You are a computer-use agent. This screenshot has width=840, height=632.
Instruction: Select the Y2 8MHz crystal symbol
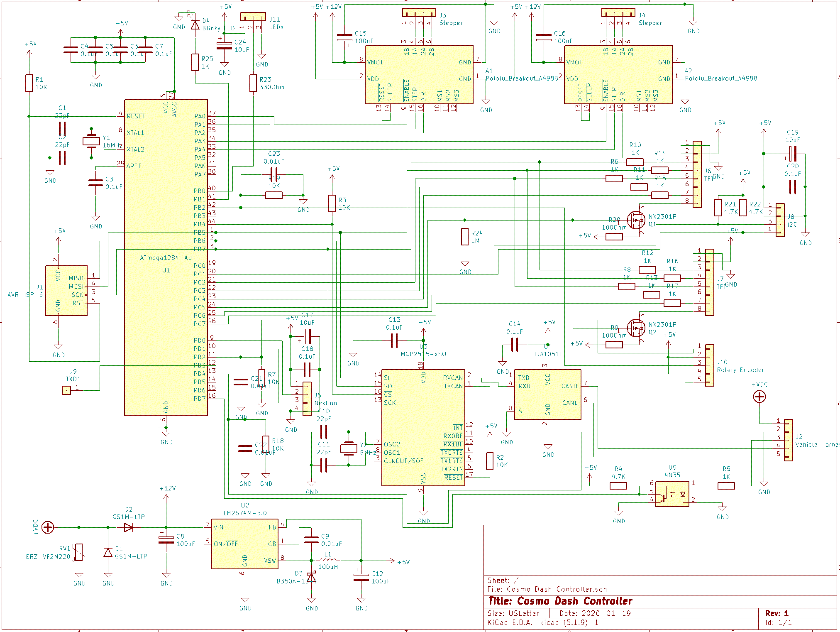(x=349, y=448)
